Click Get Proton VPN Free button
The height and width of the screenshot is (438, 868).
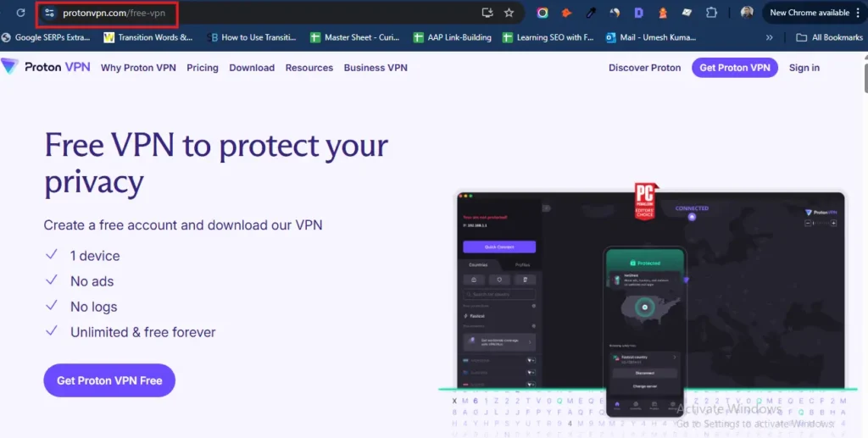pyautogui.click(x=109, y=380)
